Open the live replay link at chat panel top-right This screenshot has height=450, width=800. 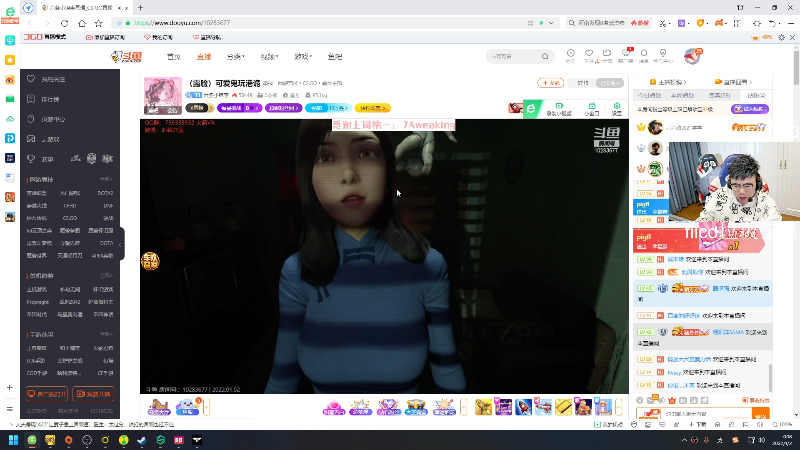pyautogui.click(x=734, y=82)
